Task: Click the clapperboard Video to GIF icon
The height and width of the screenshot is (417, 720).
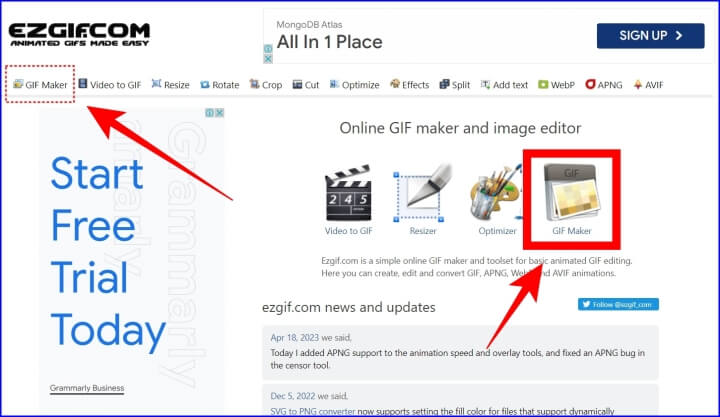Action: (349, 193)
